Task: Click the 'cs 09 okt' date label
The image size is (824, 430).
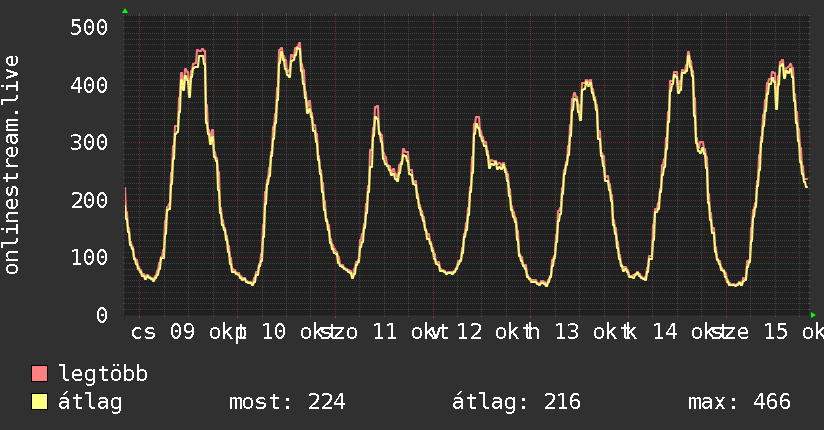Action: point(183,332)
